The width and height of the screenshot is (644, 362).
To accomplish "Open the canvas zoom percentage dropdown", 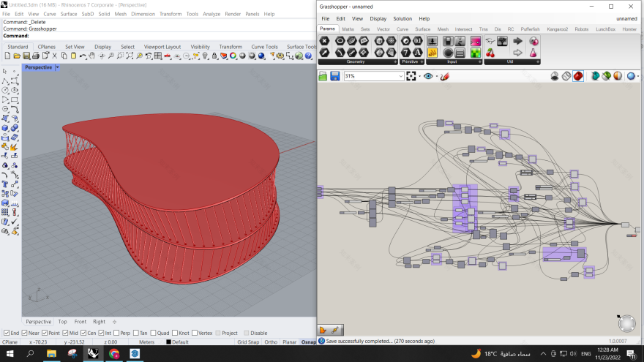I will point(401,76).
